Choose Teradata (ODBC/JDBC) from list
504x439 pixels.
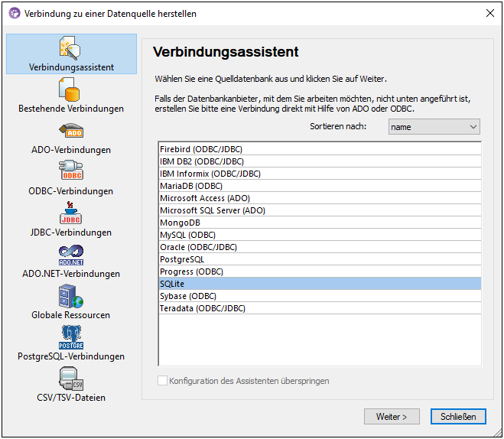point(320,308)
